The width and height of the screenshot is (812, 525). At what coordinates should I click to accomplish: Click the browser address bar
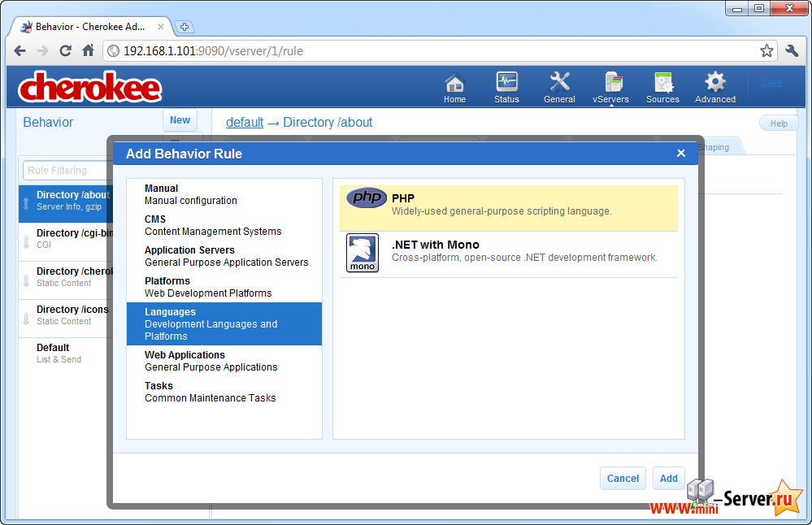pyautogui.click(x=441, y=50)
